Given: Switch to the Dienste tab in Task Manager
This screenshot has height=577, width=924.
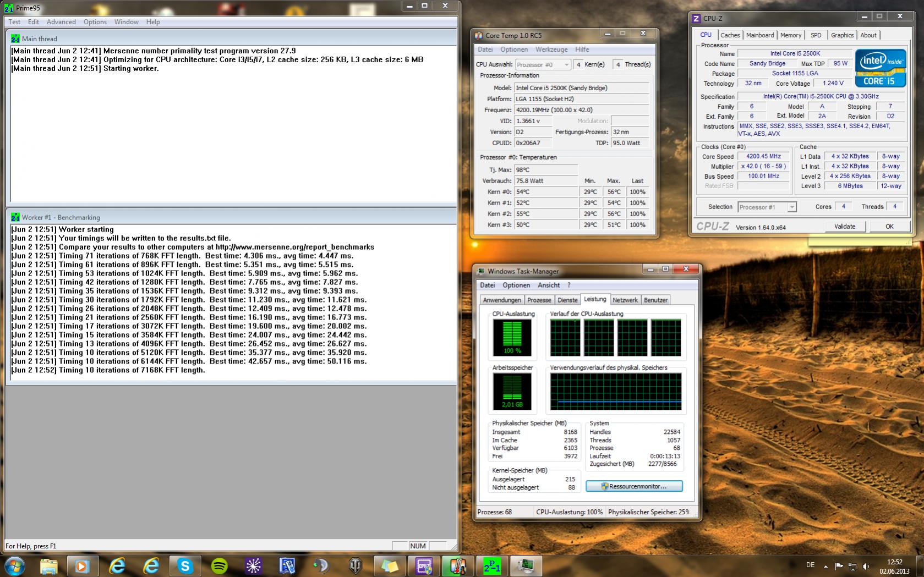Looking at the screenshot, I should pos(567,300).
